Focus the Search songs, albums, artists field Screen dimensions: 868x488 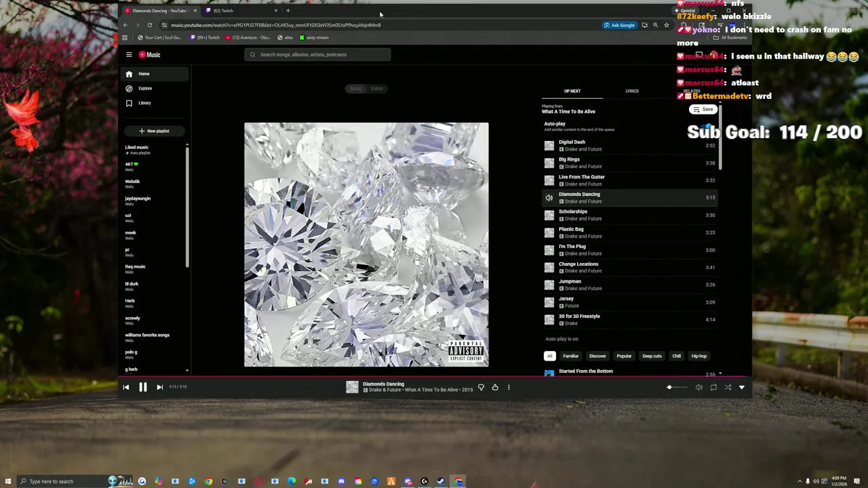click(x=317, y=55)
